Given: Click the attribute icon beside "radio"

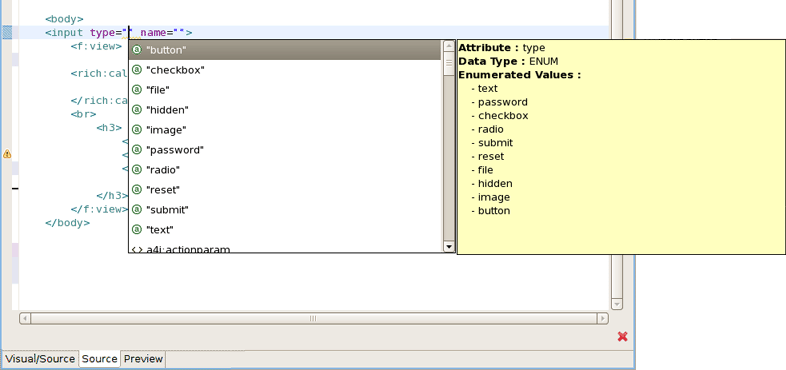Looking at the screenshot, I should (x=136, y=169).
